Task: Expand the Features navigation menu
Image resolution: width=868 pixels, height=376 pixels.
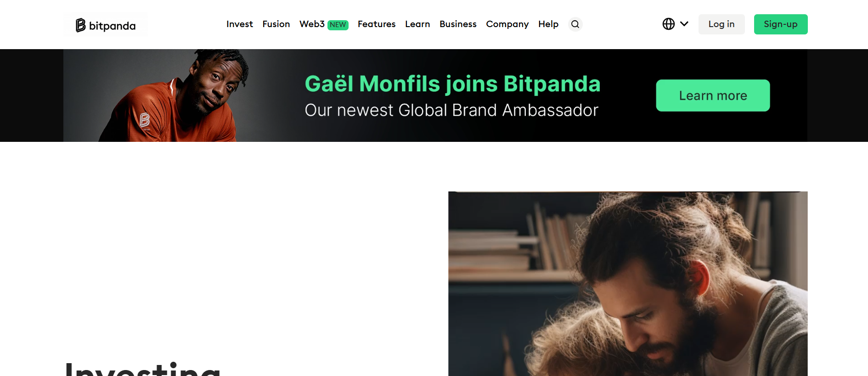Action: click(x=377, y=24)
